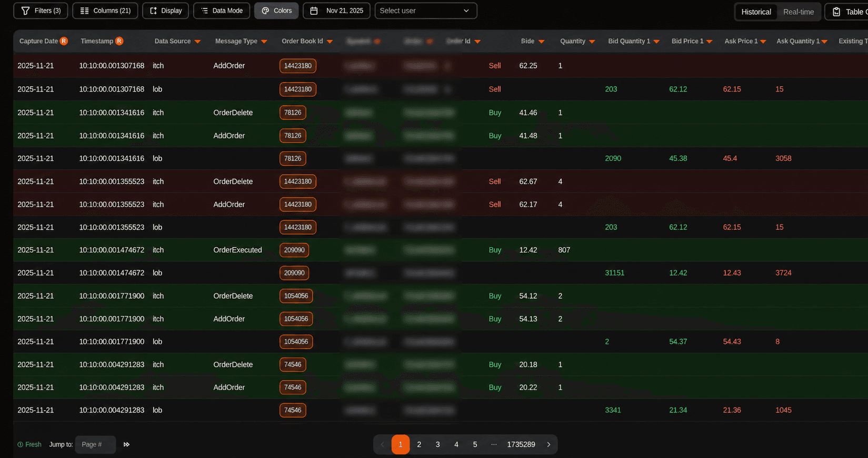
Task: Click the palette icon in Colors button
Action: point(265,11)
